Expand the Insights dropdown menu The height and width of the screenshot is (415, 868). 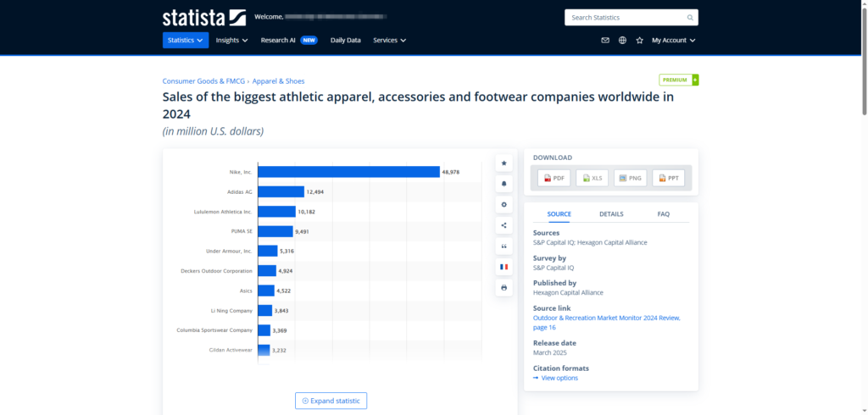(x=231, y=40)
